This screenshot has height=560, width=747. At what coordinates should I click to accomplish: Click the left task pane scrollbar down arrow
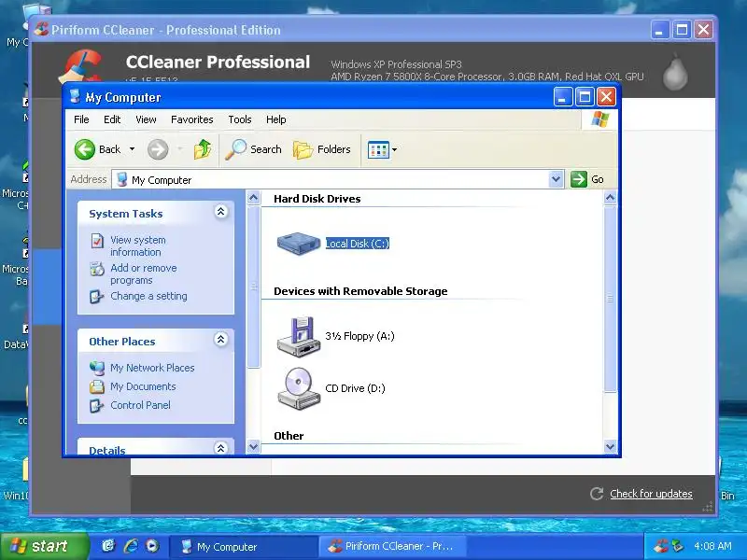coord(253,447)
